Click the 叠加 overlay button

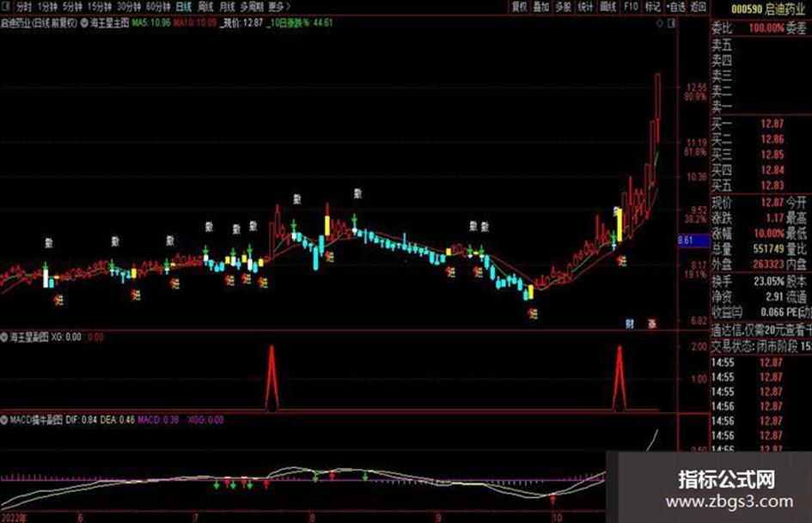(540, 7)
